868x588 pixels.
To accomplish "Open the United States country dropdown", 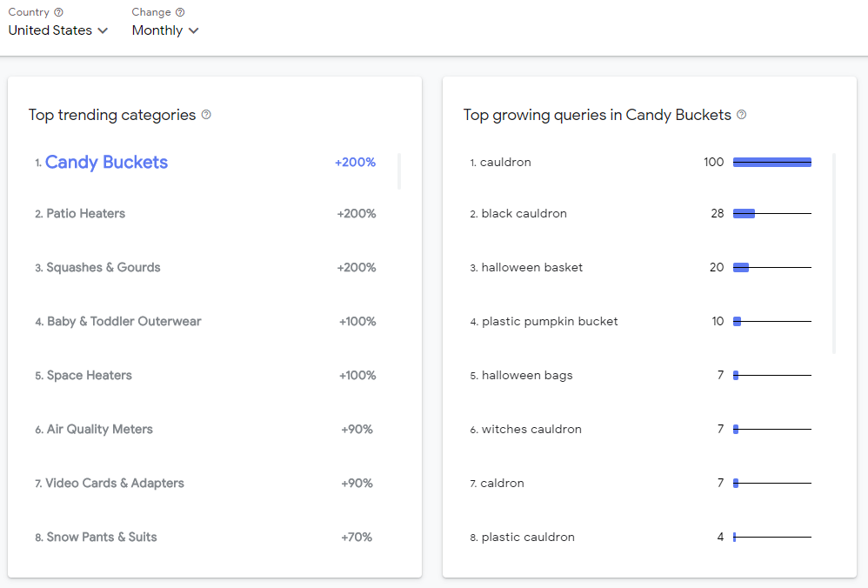I will point(58,30).
